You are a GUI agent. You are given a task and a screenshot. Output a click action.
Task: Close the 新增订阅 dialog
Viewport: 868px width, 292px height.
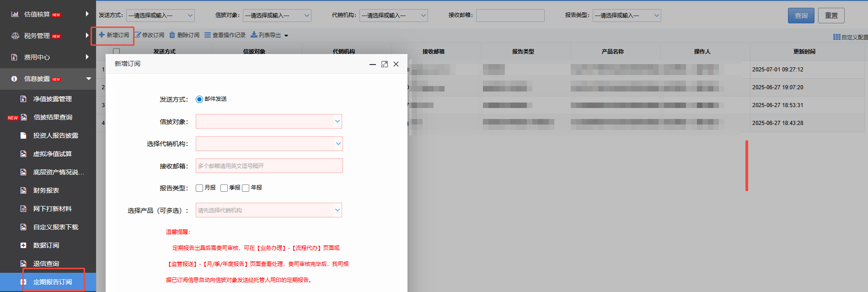point(396,64)
